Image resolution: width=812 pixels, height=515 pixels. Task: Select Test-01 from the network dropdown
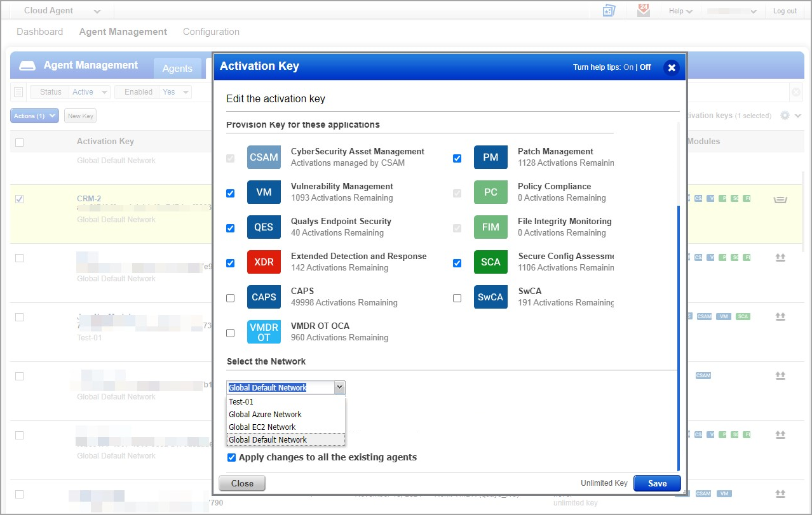click(x=241, y=401)
